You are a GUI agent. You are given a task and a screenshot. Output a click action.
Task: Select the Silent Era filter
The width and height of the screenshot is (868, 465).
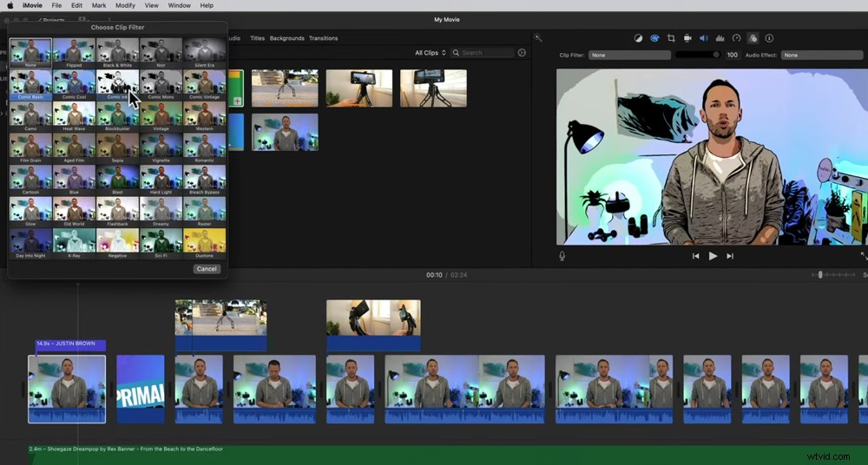(x=204, y=53)
